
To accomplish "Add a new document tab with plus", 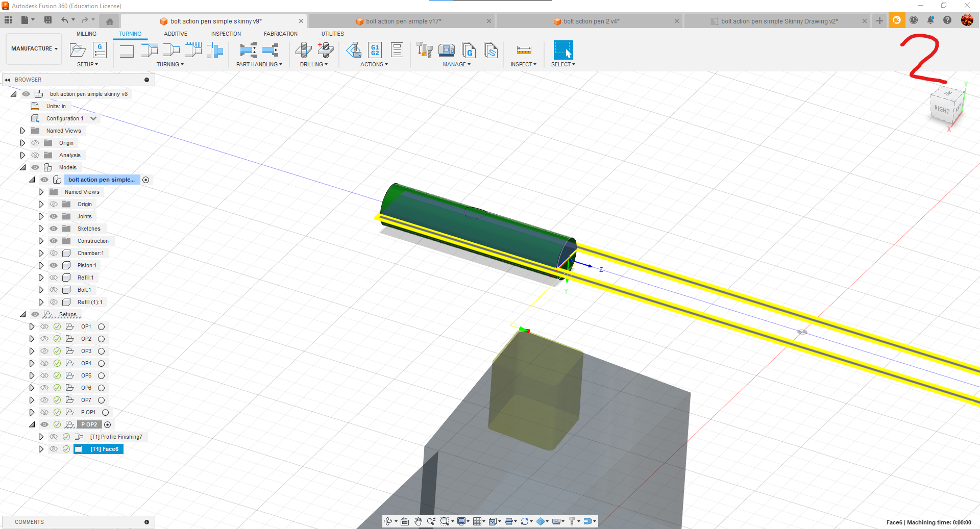I will click(879, 20).
